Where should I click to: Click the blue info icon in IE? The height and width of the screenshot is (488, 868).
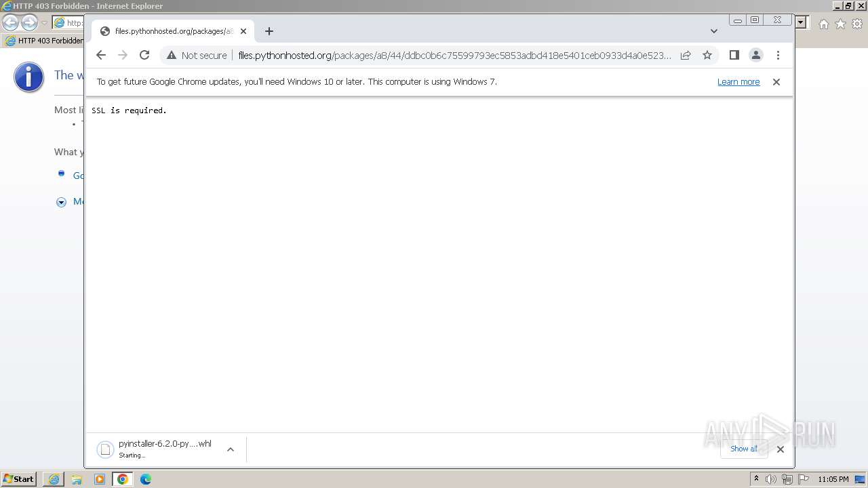28,77
